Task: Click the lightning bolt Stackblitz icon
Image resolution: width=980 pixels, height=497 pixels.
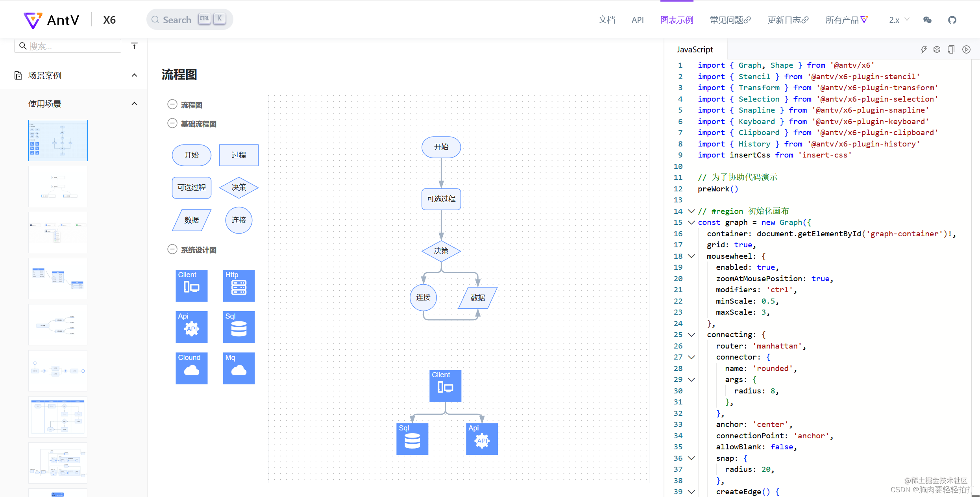Action: click(x=923, y=50)
